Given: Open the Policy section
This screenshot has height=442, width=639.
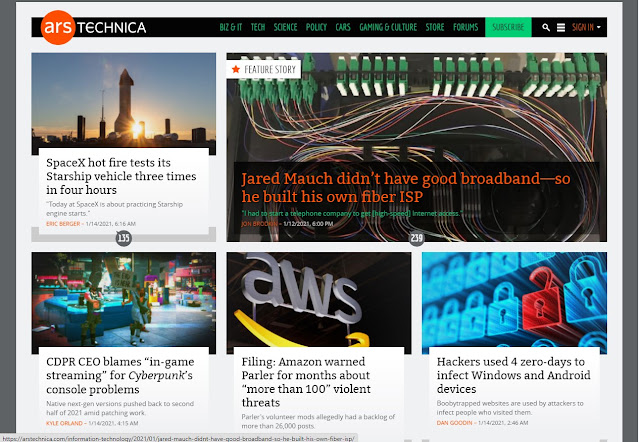Looking at the screenshot, I should coord(316,27).
